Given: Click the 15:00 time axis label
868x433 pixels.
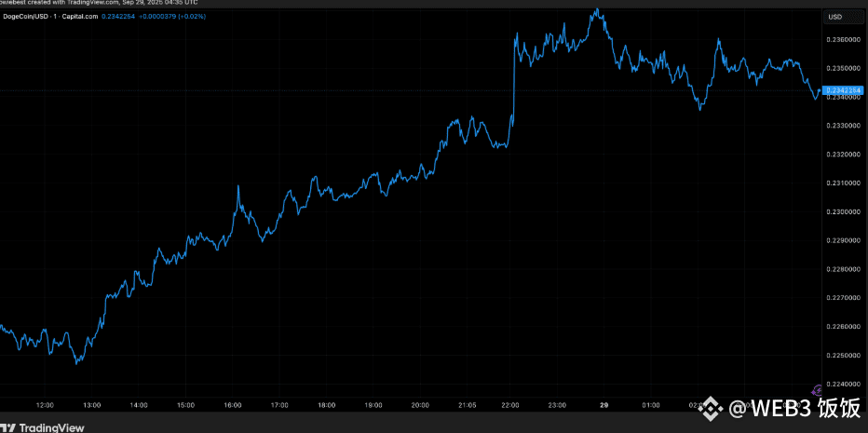Looking at the screenshot, I should (x=185, y=405).
